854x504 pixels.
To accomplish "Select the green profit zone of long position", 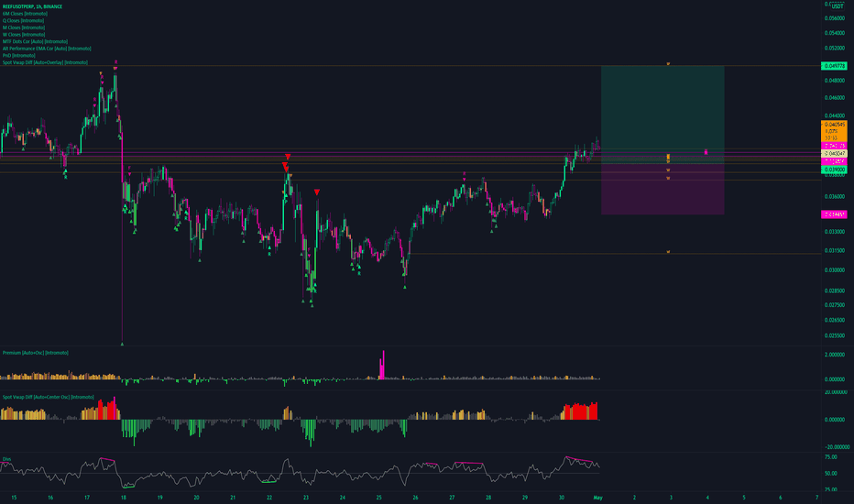I will click(662, 115).
